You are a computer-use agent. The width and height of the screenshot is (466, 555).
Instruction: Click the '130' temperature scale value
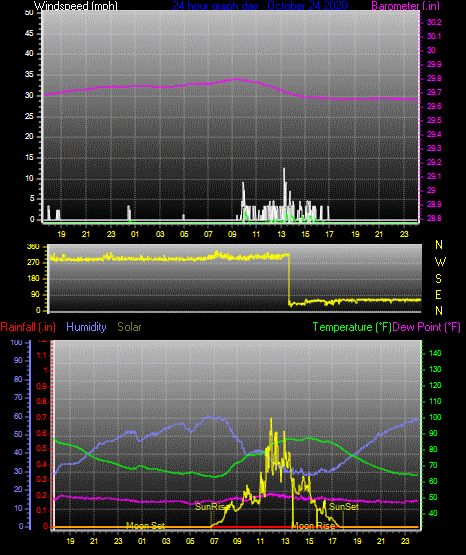coord(435,369)
